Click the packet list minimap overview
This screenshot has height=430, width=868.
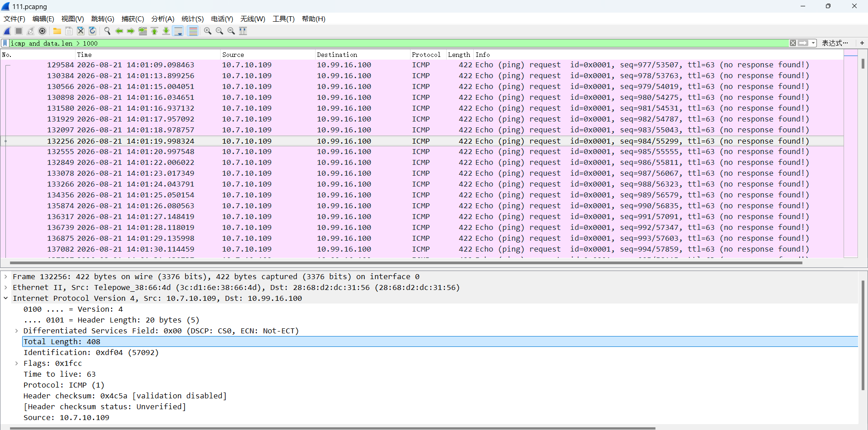point(851,154)
